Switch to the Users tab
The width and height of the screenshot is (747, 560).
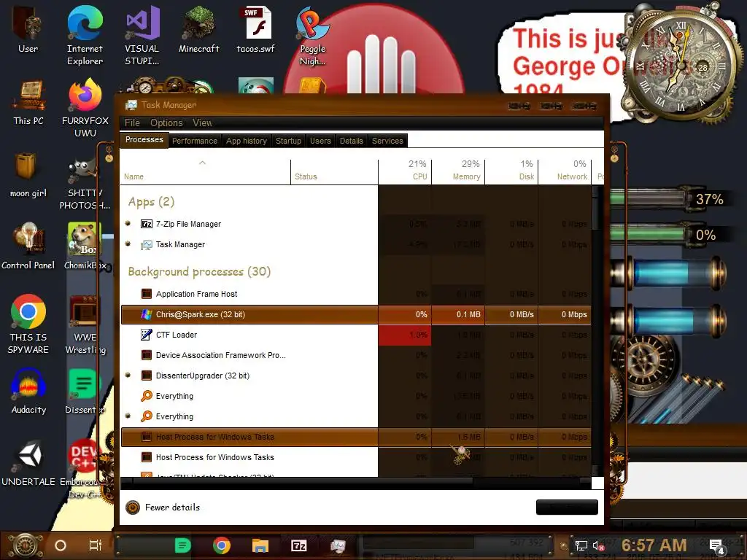pos(320,141)
